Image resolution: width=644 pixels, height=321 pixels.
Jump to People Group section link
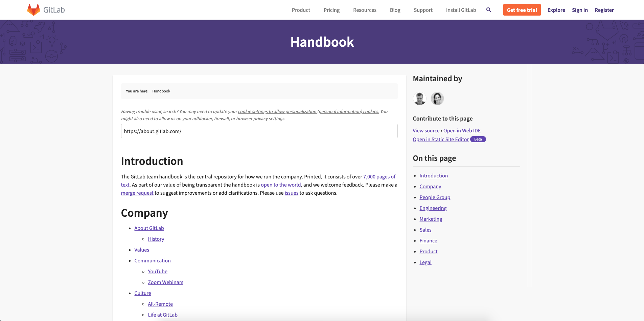click(435, 197)
